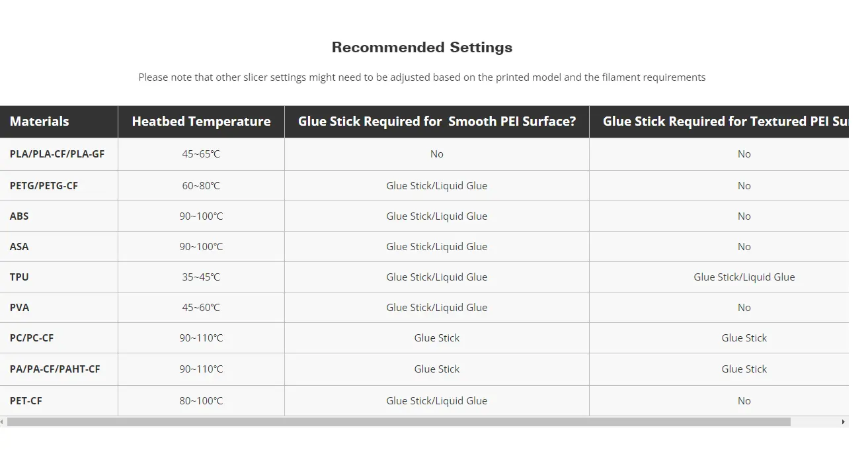The height and width of the screenshot is (450, 868).
Task: Click the PET-CF material row label
Action: 26,401
